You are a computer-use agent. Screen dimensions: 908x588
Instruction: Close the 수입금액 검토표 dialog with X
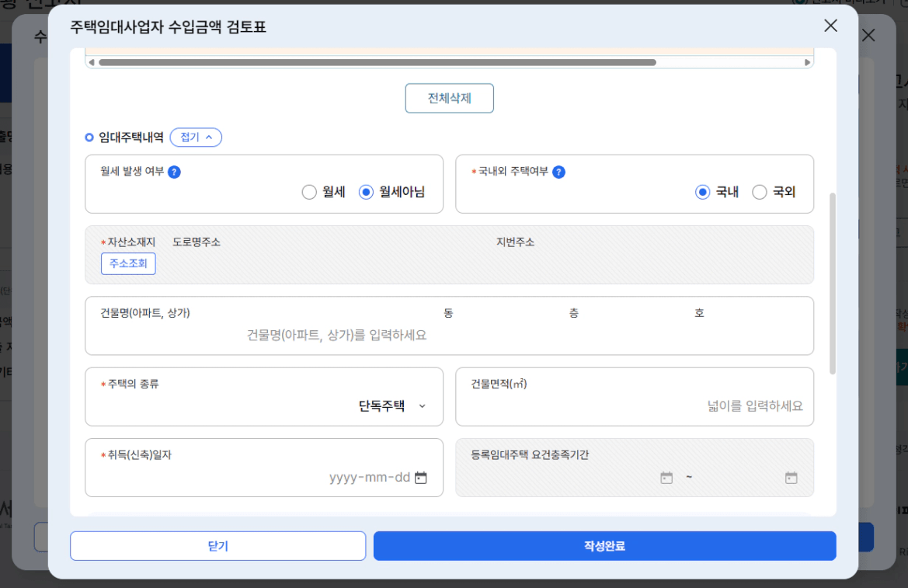click(x=830, y=26)
